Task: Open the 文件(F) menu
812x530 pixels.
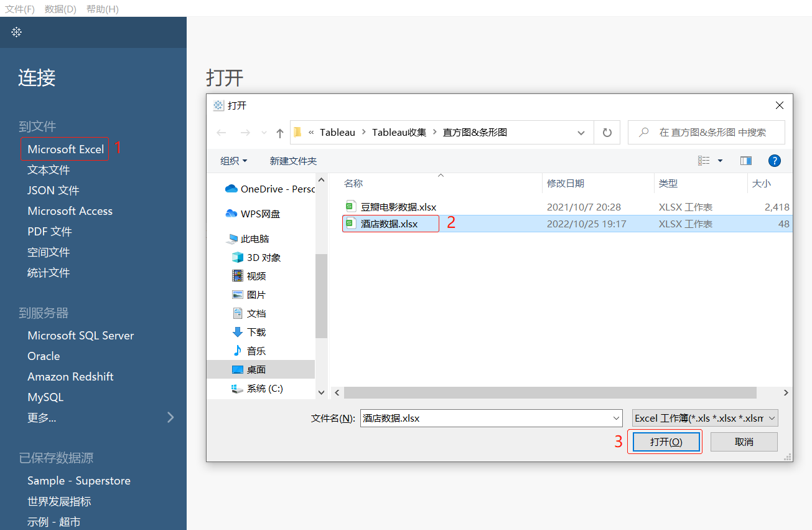Action: coord(21,9)
